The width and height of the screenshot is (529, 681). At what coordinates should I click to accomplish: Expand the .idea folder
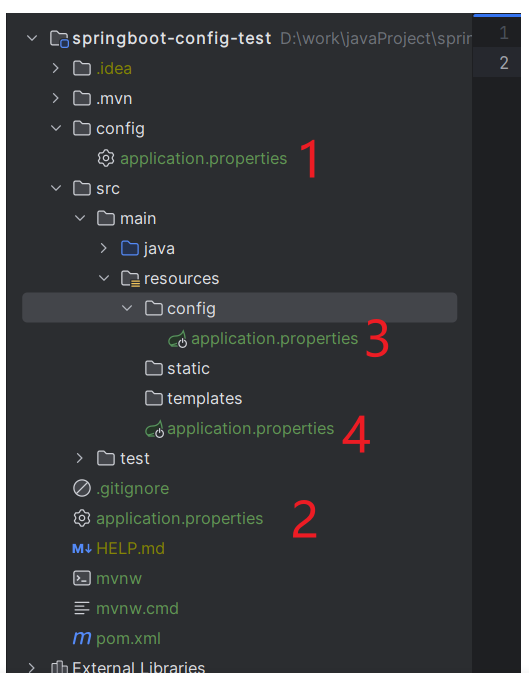tap(55, 68)
